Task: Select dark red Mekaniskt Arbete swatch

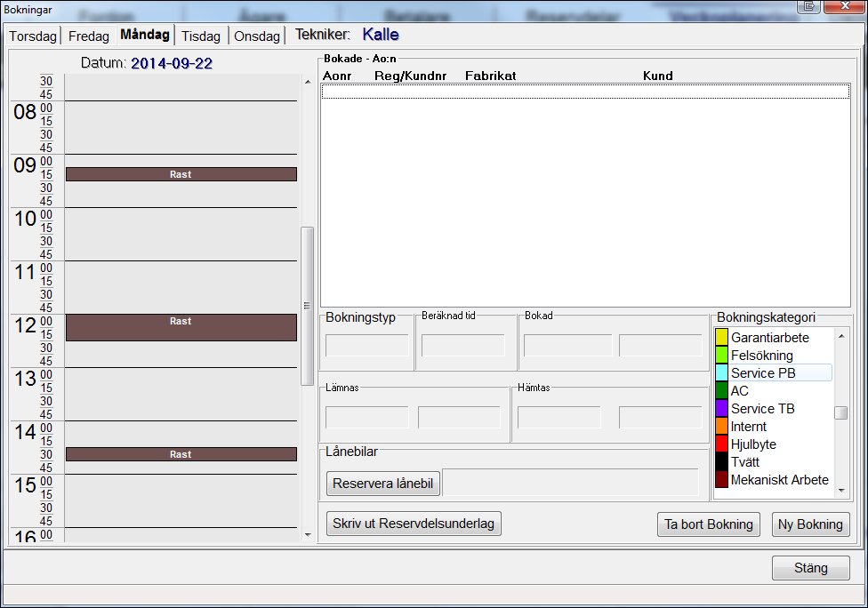Action: click(721, 479)
